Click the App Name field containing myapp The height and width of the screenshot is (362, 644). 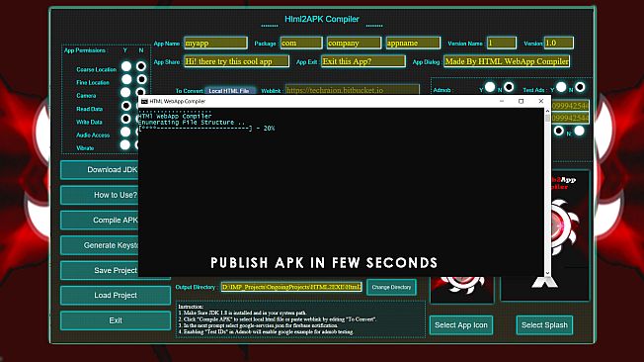click(215, 43)
